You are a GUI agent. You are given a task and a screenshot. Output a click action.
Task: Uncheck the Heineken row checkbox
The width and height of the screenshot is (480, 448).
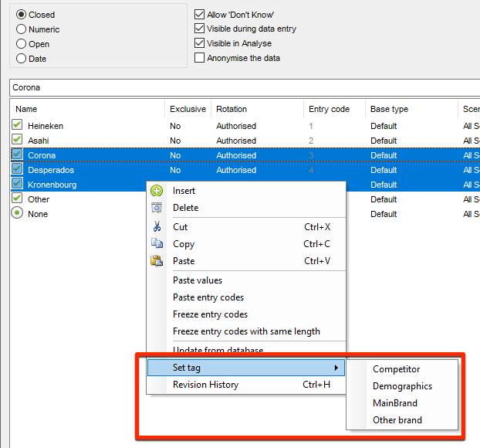(17, 124)
